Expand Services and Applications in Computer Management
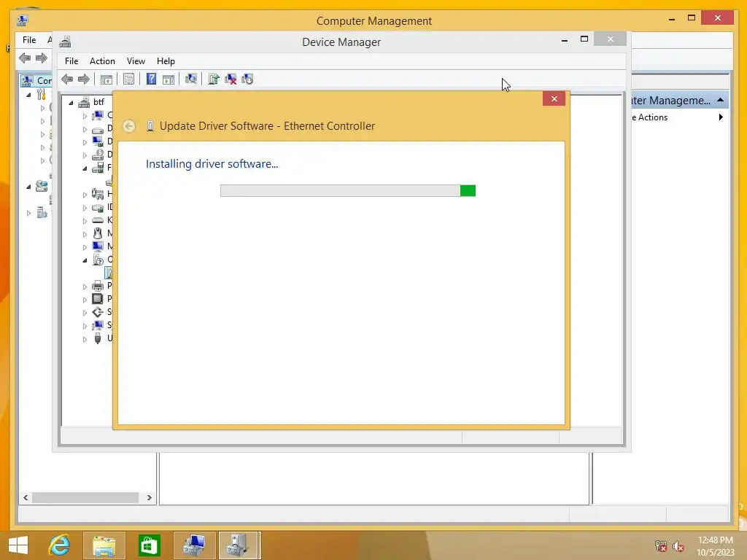 28,213
